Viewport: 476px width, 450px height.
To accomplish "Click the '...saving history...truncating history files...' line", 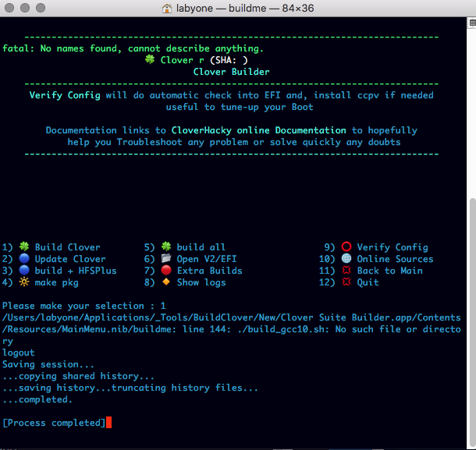I will 130,388.
